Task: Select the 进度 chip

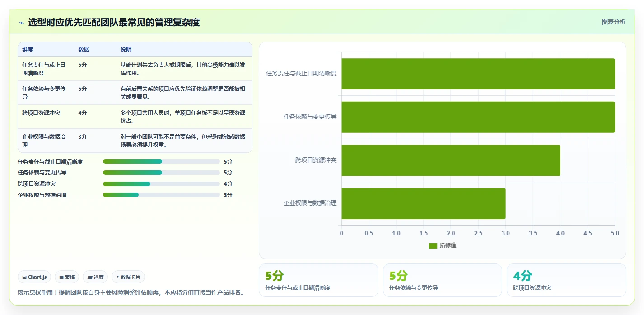Action: pyautogui.click(x=95, y=277)
